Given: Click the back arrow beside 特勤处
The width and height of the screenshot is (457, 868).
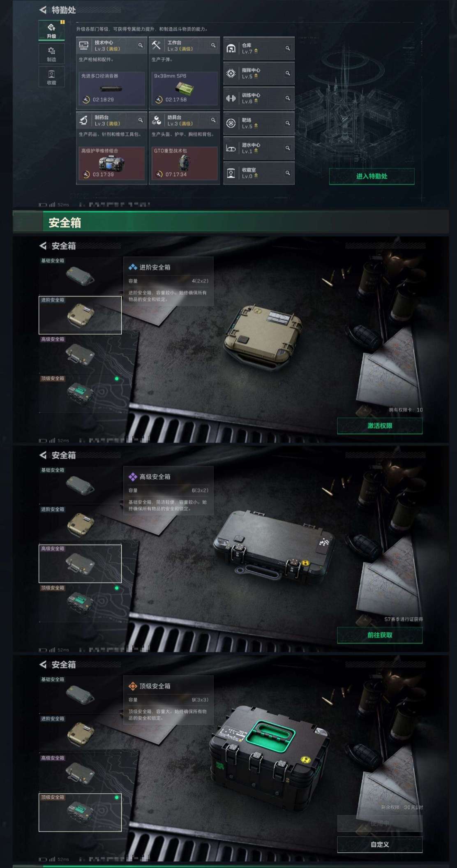Looking at the screenshot, I should [43, 10].
